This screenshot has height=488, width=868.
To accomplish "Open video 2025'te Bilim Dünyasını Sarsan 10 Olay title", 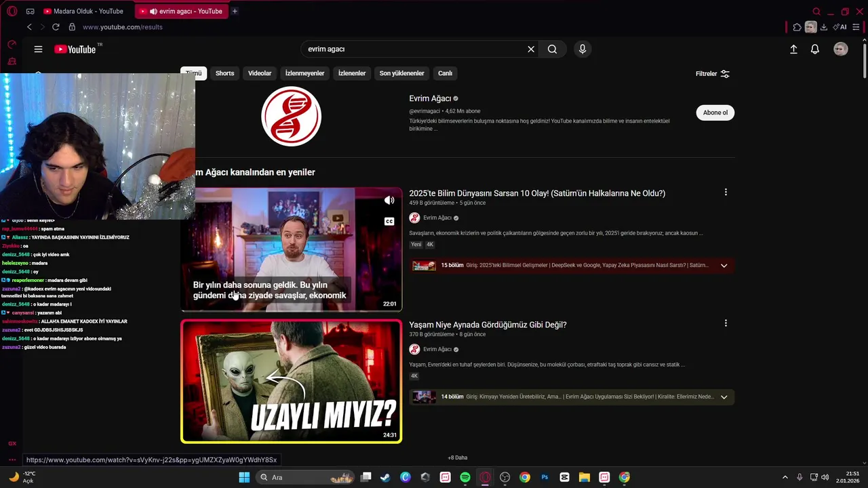I will 537,193.
